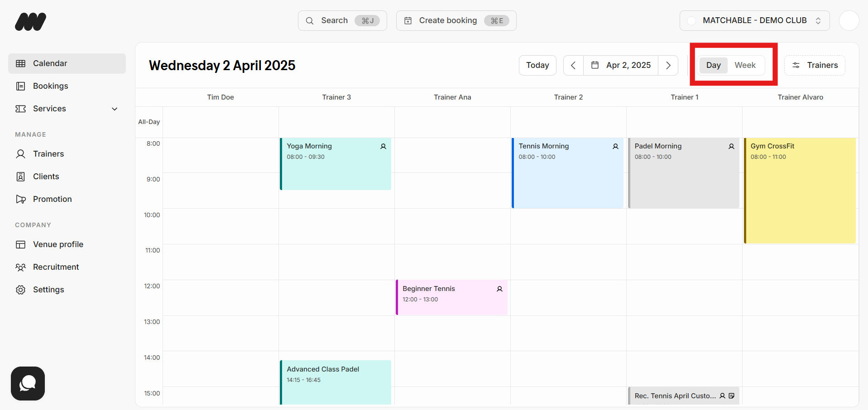Click the Create booking button
Image resolution: width=868 pixels, height=410 pixels.
[456, 21]
